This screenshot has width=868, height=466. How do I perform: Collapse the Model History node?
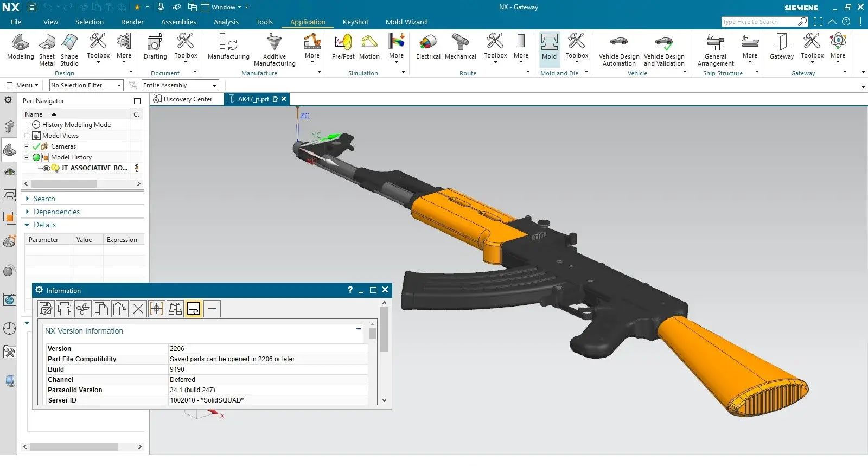27,157
